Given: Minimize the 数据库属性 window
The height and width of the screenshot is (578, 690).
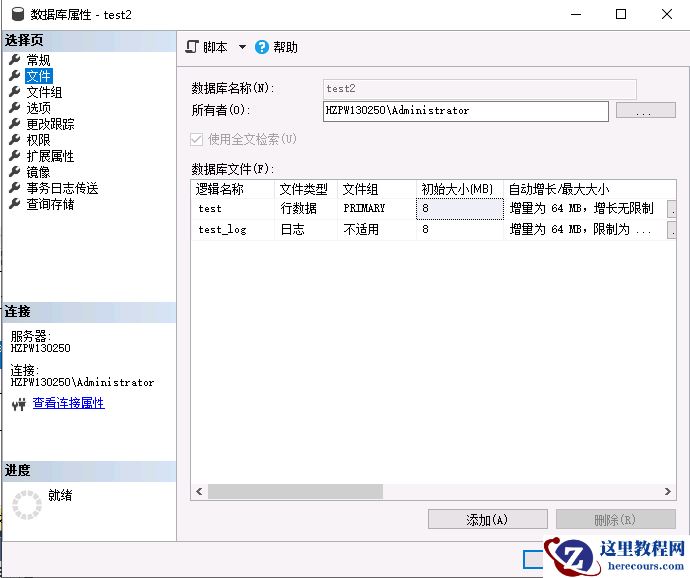Looking at the screenshot, I should point(576,15).
